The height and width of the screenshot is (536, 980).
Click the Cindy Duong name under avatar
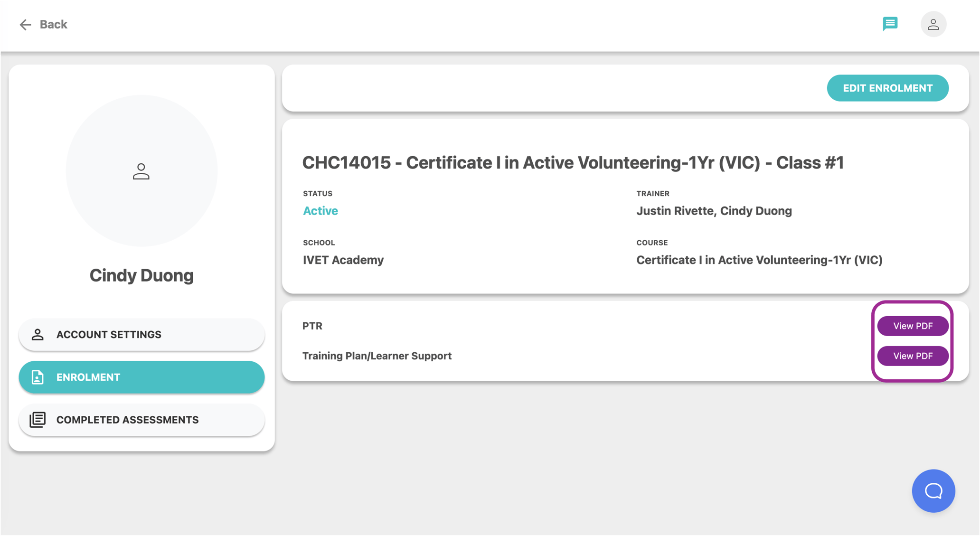141,275
